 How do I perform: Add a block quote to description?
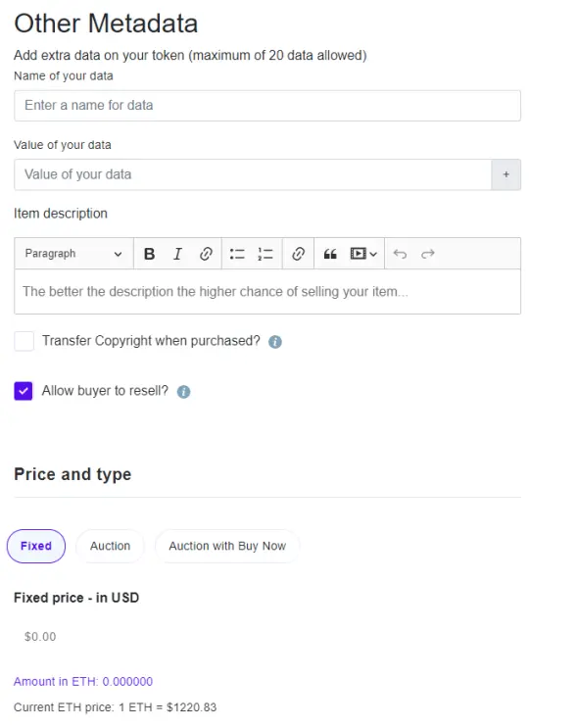tap(330, 254)
